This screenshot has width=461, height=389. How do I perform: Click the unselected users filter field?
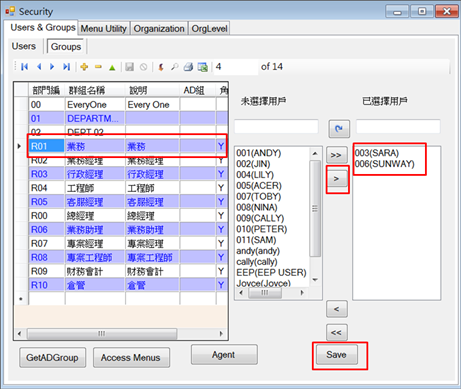(276, 127)
